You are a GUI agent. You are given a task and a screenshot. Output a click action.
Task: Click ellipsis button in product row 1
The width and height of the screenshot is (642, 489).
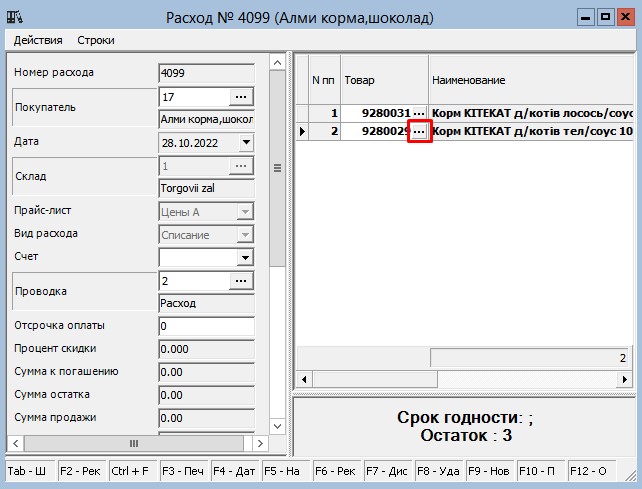tap(419, 113)
